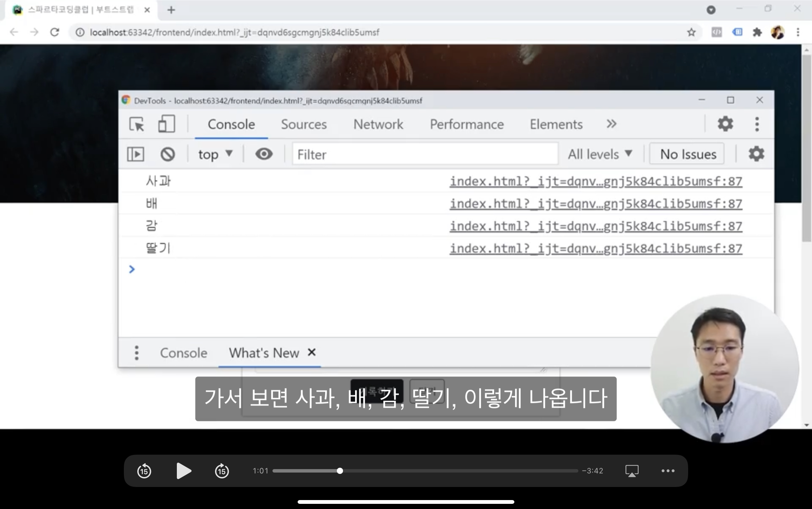This screenshot has width=812, height=509.
Task: Click the console input prompt arrow
Action: pyautogui.click(x=132, y=269)
